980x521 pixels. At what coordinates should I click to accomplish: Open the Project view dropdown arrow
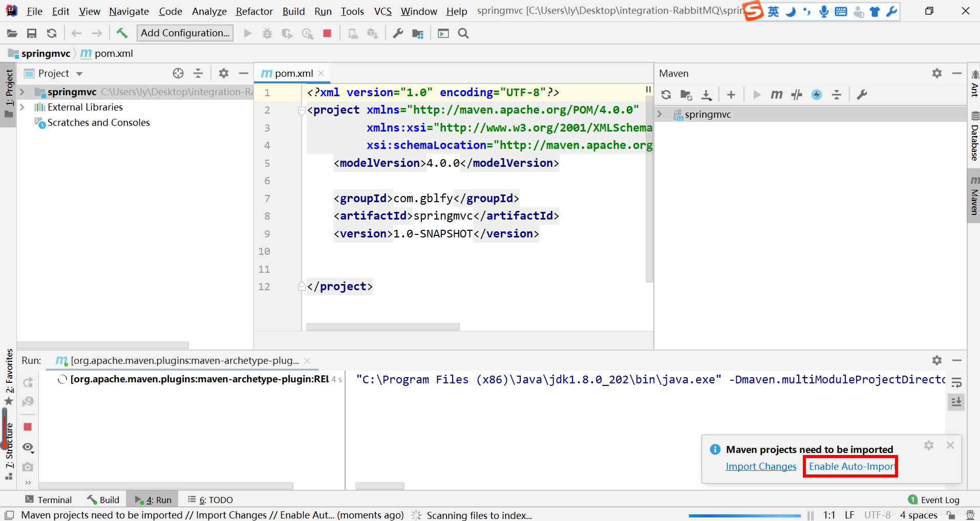[79, 74]
